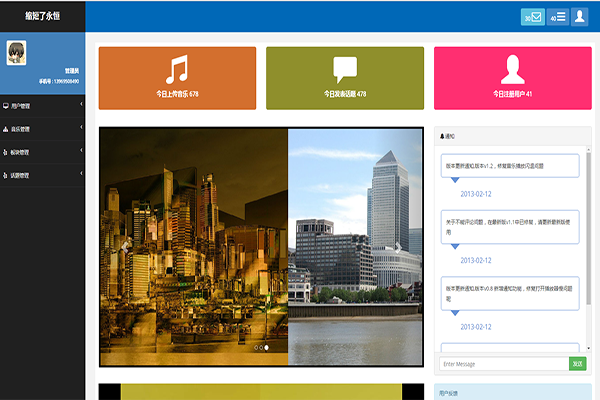
Task: Expand the 板块管理 chevron arrow
Action: 81,150
